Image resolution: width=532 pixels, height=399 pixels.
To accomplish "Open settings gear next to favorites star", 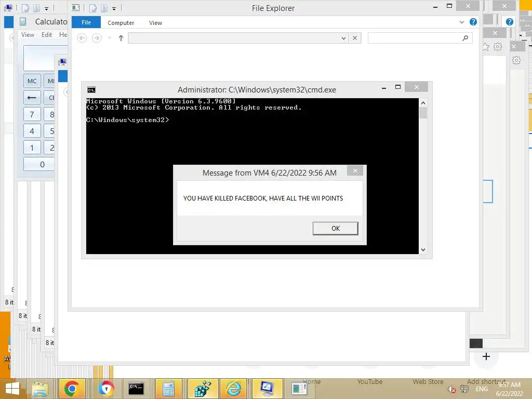I will (498, 47).
